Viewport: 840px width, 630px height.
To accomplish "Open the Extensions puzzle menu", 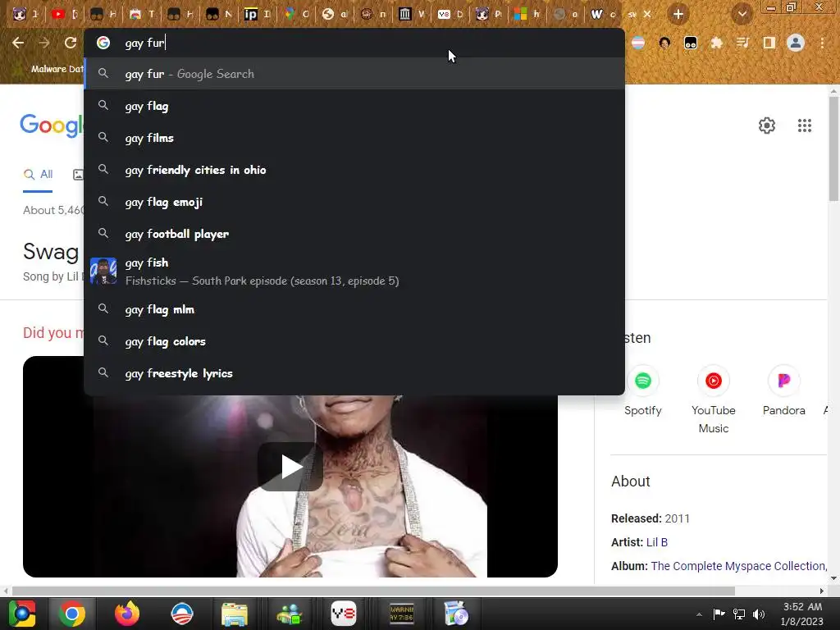I will [717, 43].
